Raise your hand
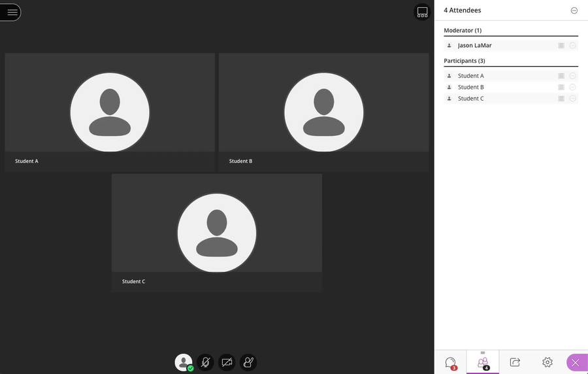The image size is (588, 374). point(248,362)
